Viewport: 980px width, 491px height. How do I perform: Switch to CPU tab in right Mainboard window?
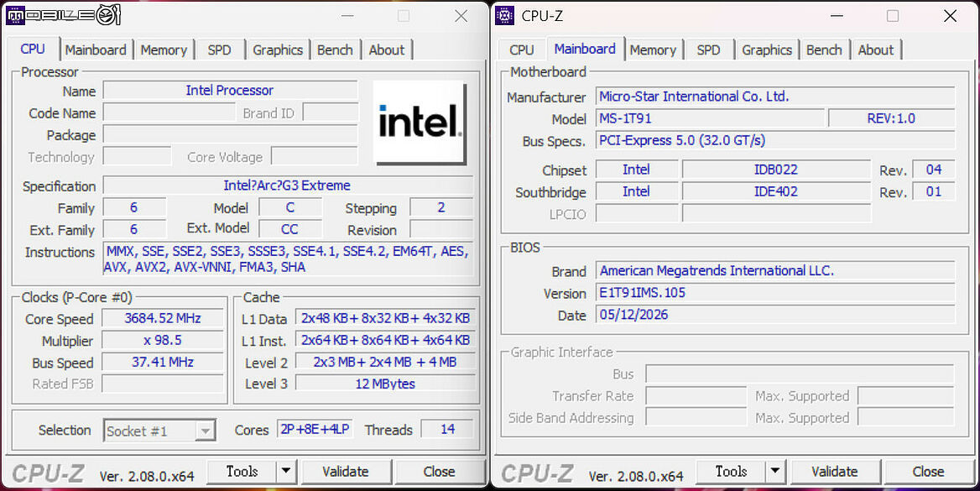(x=521, y=50)
